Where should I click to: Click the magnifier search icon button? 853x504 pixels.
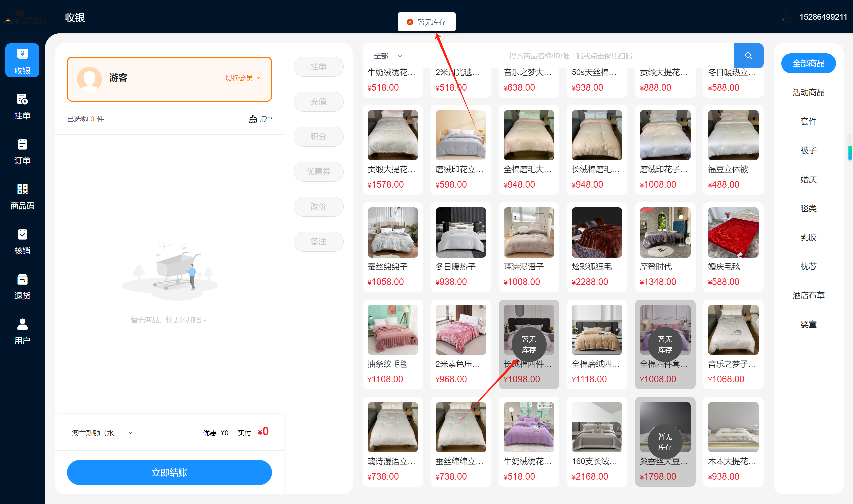click(748, 56)
